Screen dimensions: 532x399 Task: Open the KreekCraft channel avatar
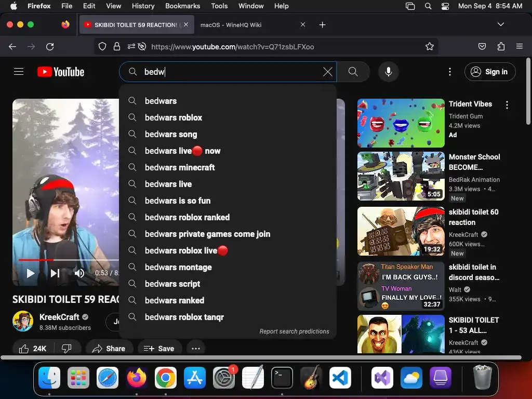coord(23,321)
